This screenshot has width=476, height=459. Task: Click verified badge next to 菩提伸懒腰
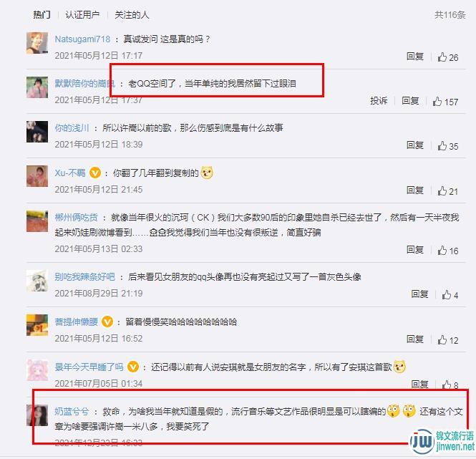point(107,322)
